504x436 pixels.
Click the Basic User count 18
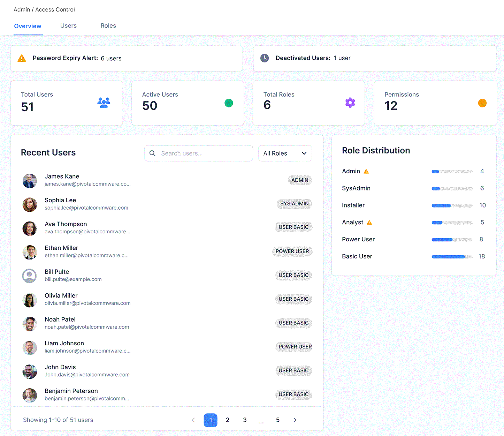point(482,257)
